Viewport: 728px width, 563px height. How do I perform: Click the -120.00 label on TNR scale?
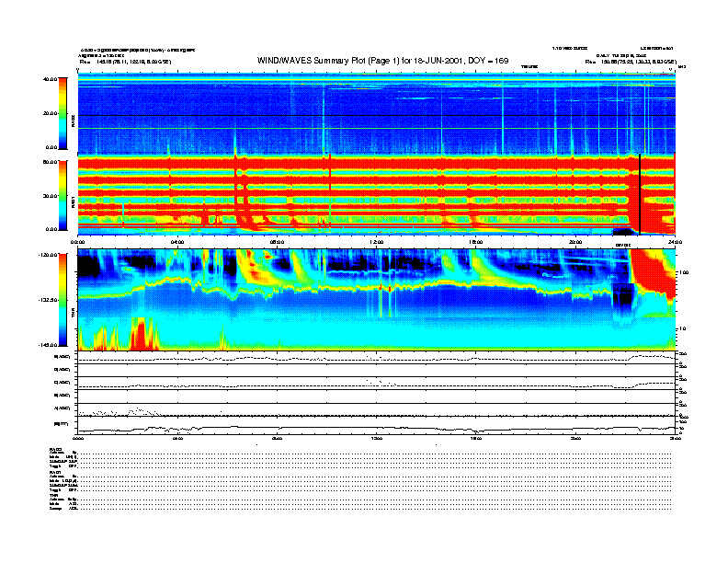pyautogui.click(x=49, y=255)
